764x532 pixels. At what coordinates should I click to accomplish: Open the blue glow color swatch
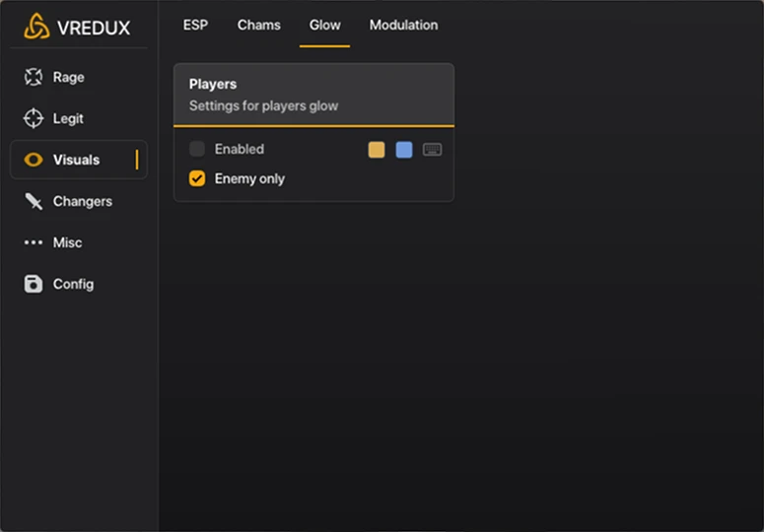click(x=404, y=150)
